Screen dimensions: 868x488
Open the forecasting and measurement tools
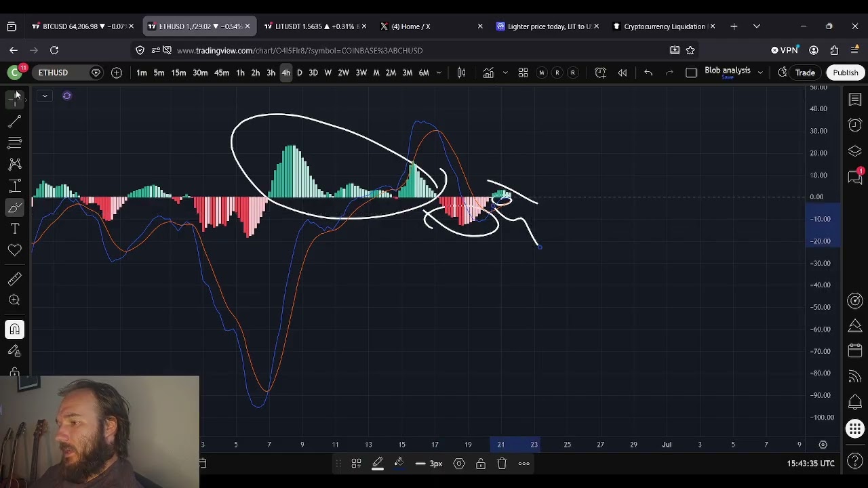(14, 186)
